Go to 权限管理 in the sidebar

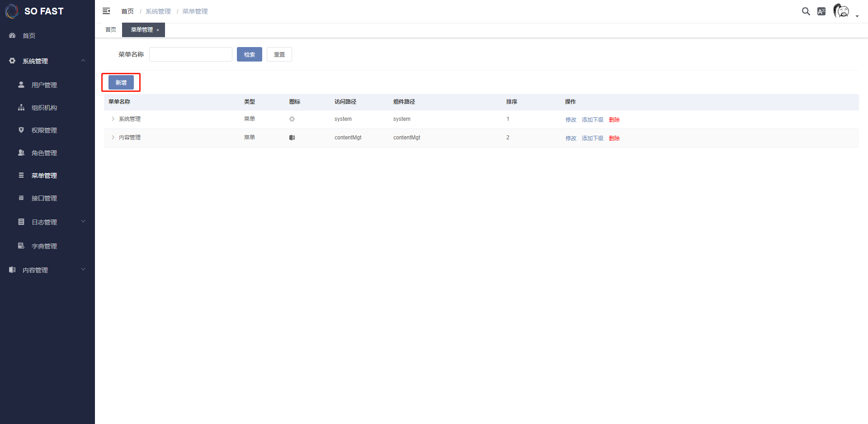pyautogui.click(x=44, y=130)
